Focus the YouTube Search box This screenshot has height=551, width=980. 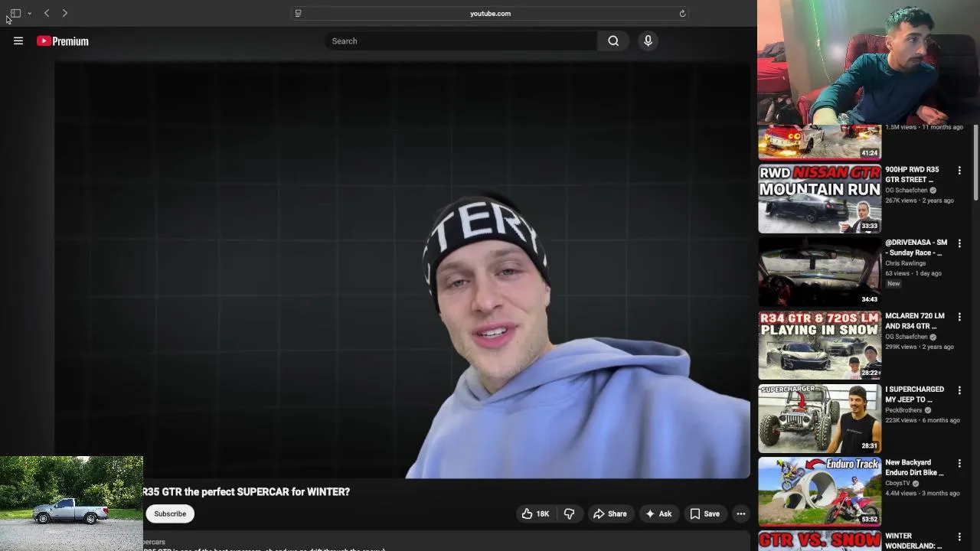461,41
